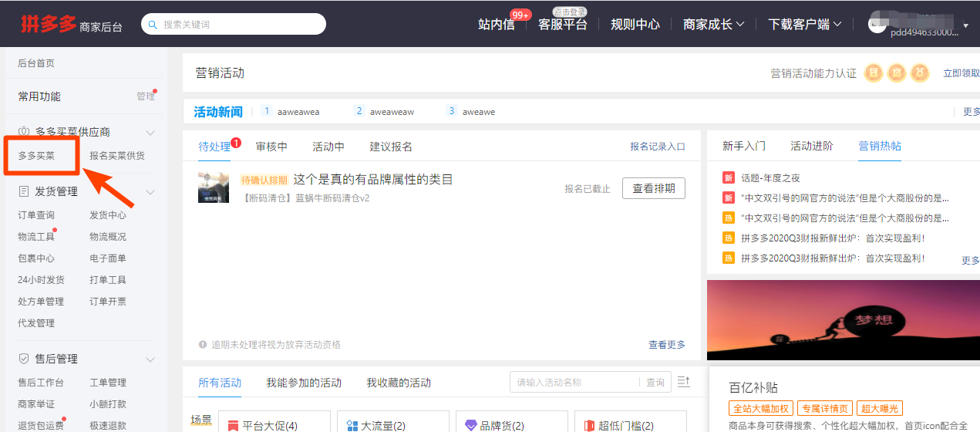
Task: Collapse the 发货管理 section chevron
Action: coord(150,191)
